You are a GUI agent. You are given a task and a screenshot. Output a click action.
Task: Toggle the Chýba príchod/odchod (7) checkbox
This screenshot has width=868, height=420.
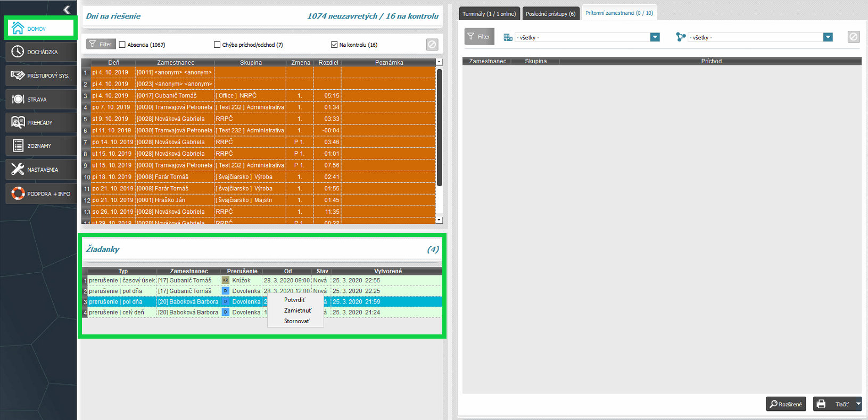tap(217, 45)
